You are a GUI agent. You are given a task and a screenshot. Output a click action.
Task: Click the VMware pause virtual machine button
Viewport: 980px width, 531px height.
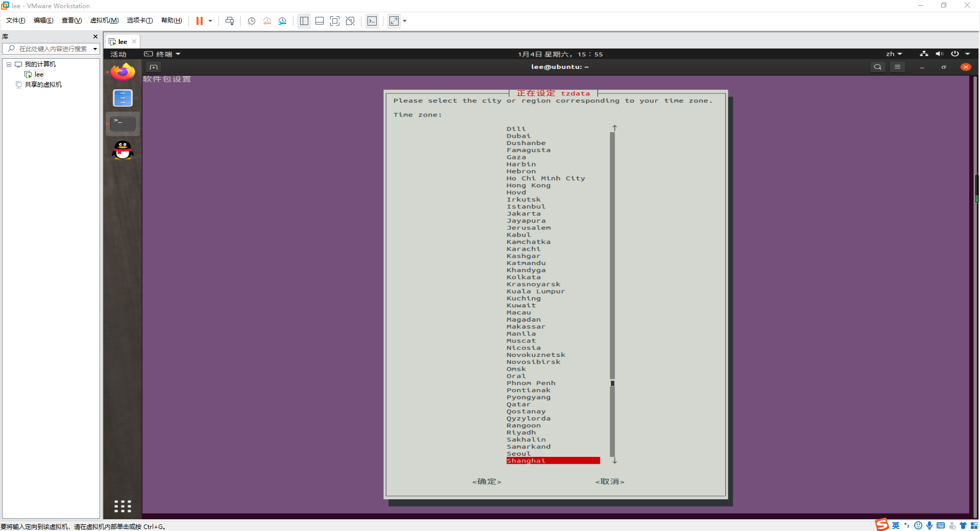click(x=199, y=21)
